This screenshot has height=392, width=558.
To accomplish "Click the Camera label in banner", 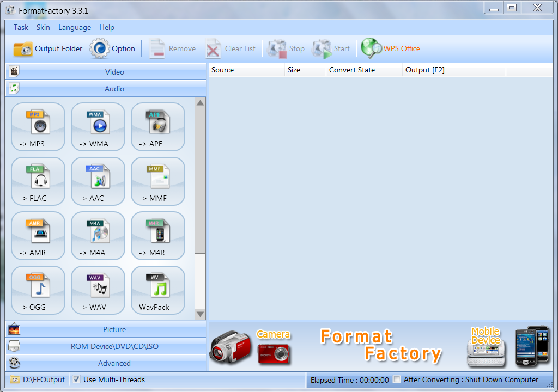I will pos(274,334).
